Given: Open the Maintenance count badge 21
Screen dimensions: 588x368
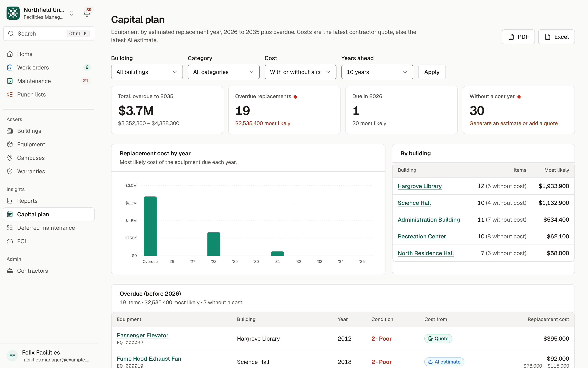Looking at the screenshot, I should tap(86, 81).
